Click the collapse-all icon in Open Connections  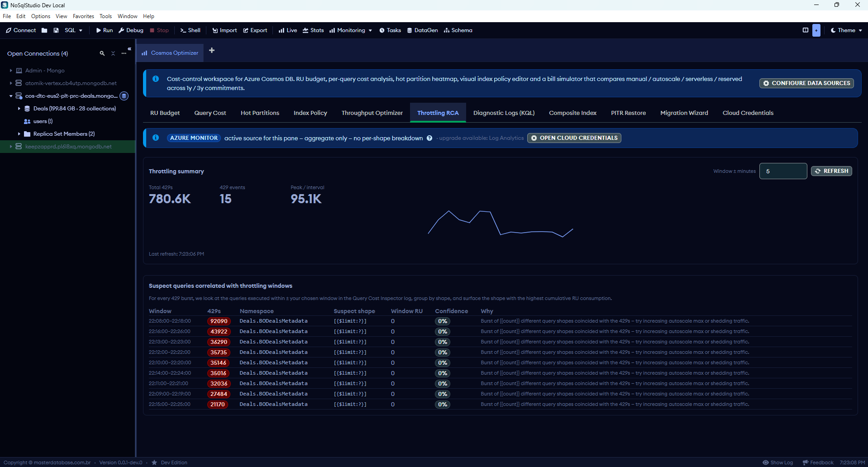(x=113, y=53)
